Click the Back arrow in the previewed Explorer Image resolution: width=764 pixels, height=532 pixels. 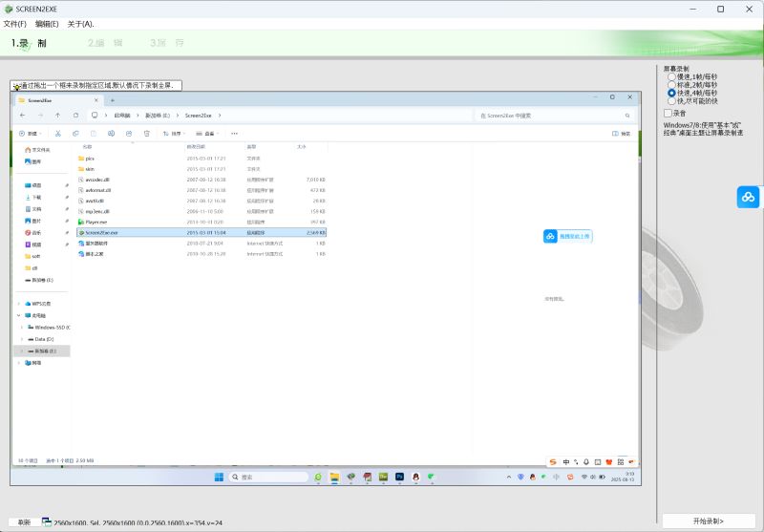[22, 116]
